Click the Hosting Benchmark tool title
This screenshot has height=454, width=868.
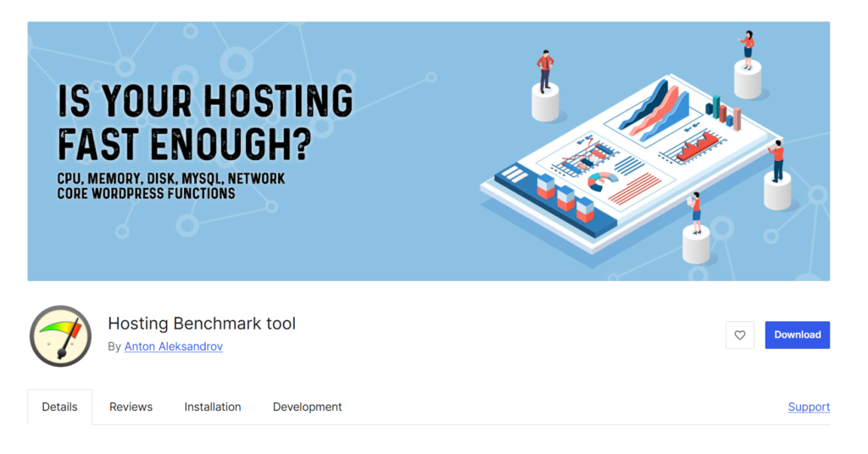pyautogui.click(x=202, y=323)
